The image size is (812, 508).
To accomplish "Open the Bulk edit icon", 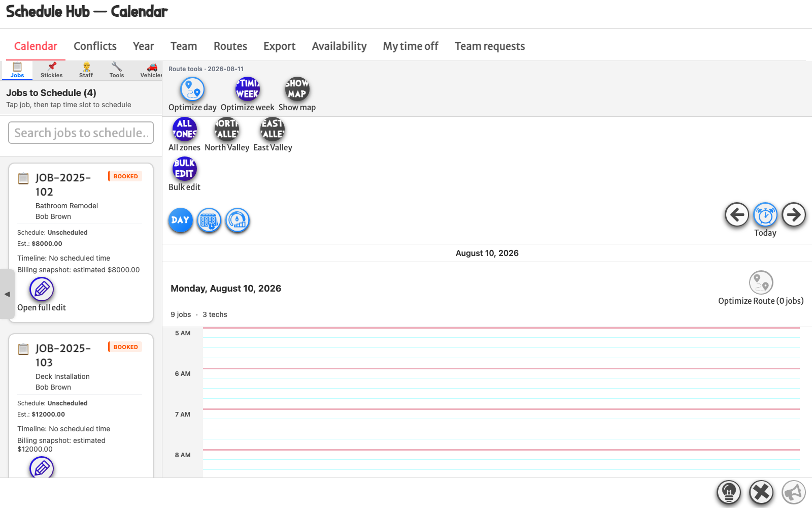I will [x=184, y=169].
